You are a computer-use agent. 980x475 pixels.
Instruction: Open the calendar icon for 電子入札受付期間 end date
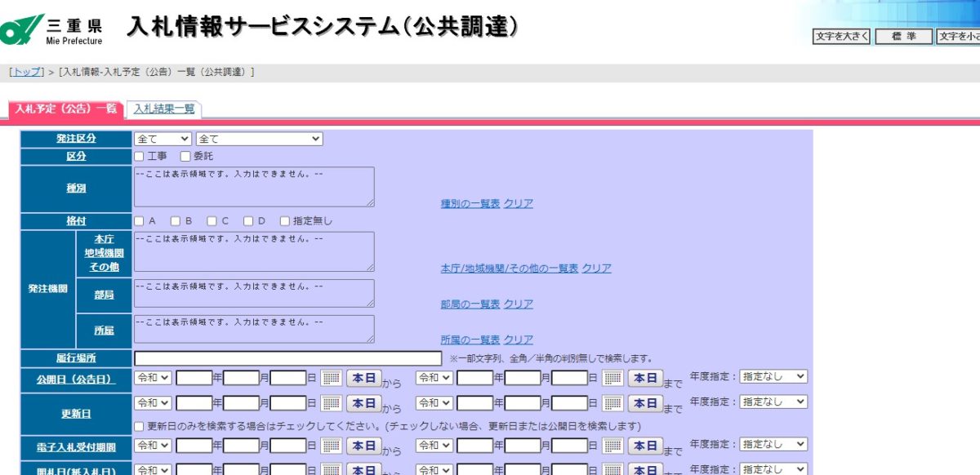612,446
